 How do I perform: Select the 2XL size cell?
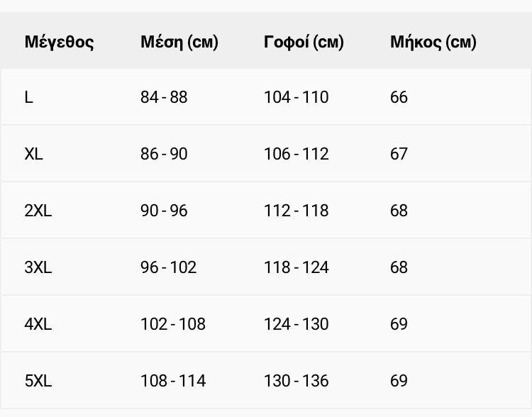coord(38,211)
